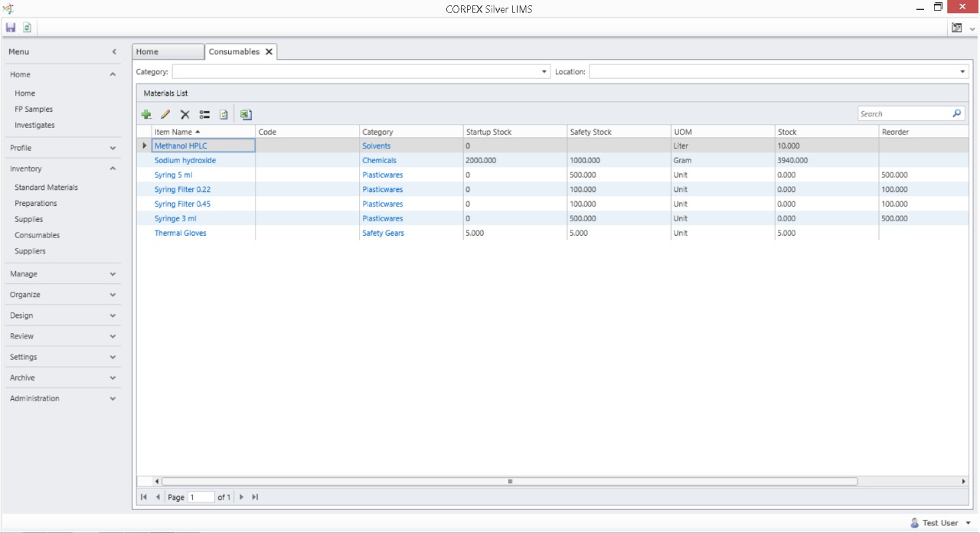The image size is (980, 533).
Task: Open the Location dropdown filter
Action: [x=962, y=72]
